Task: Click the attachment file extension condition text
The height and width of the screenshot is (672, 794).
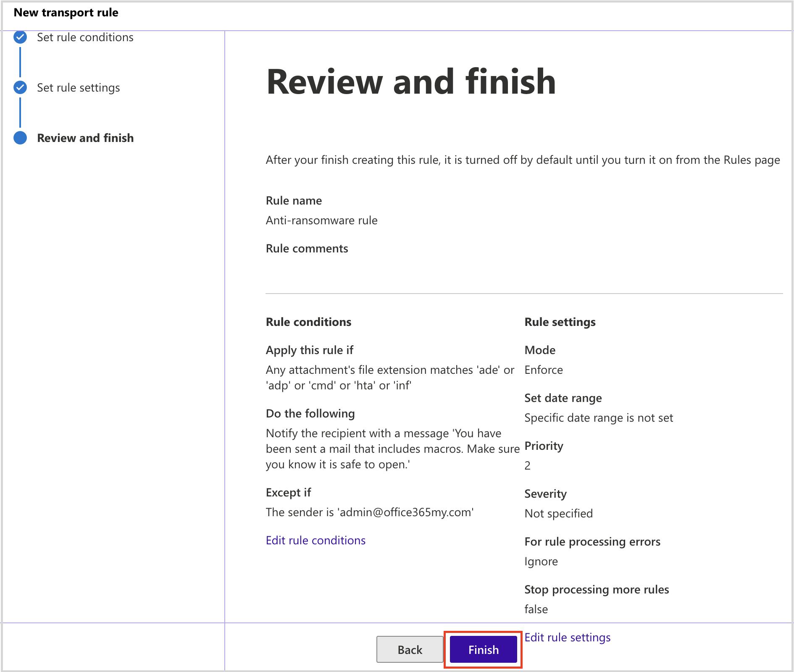Action: click(390, 378)
